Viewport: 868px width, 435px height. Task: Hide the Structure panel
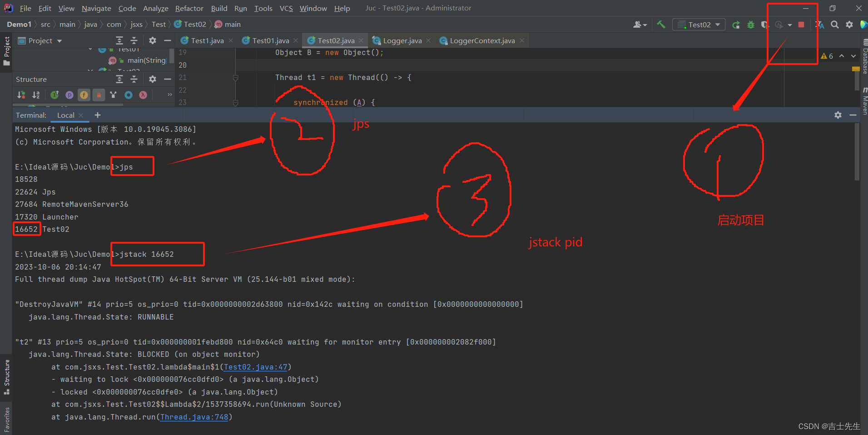point(167,79)
